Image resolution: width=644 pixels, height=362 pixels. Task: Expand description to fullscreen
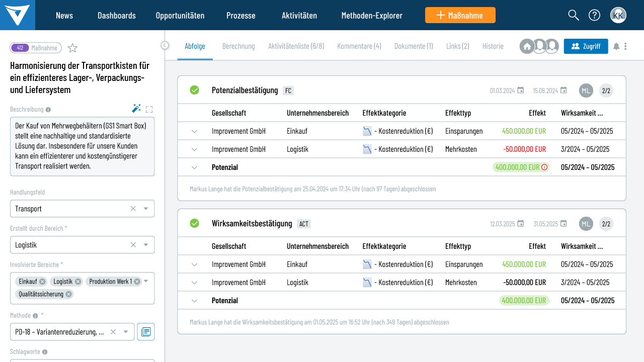[149, 109]
